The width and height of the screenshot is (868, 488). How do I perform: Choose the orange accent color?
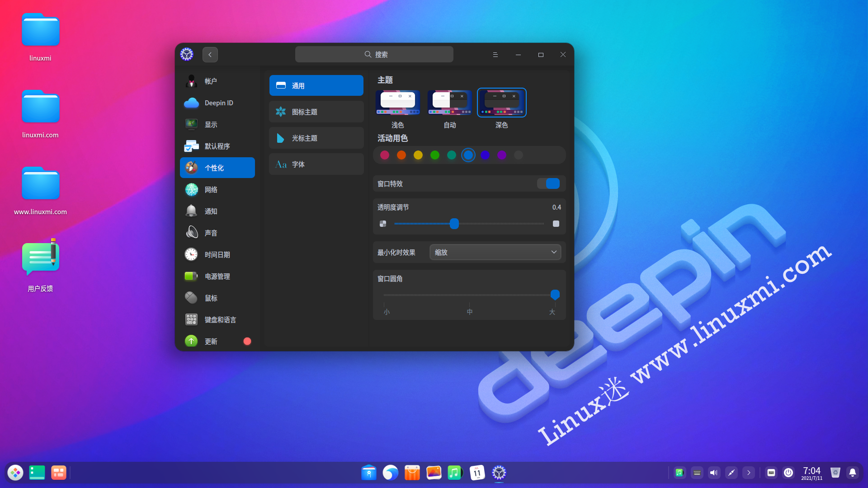coord(401,155)
